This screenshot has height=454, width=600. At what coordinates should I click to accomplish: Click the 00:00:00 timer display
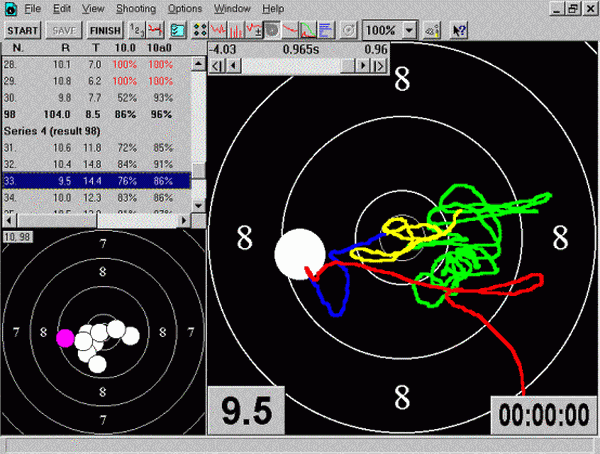click(544, 415)
